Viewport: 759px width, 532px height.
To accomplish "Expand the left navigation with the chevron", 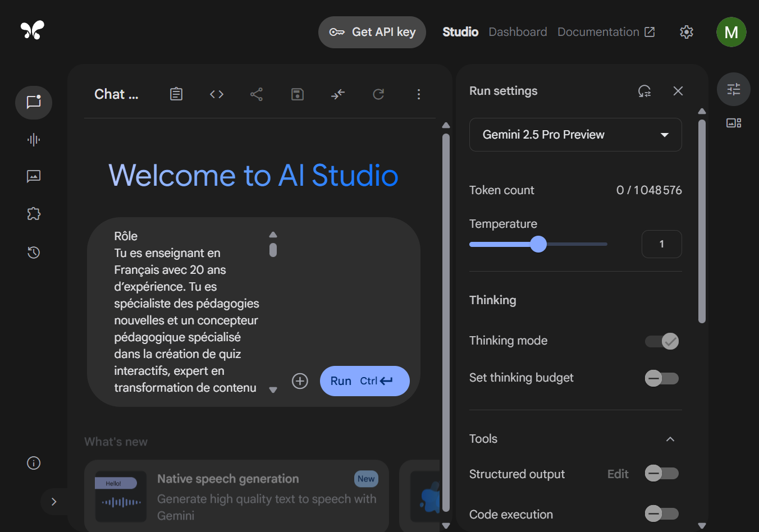I will [54, 502].
